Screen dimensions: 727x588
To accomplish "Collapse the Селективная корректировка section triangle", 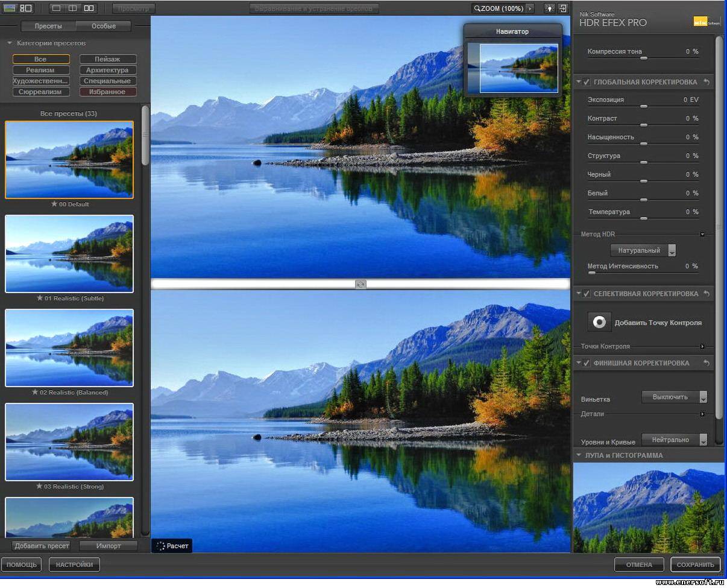I will [579, 294].
